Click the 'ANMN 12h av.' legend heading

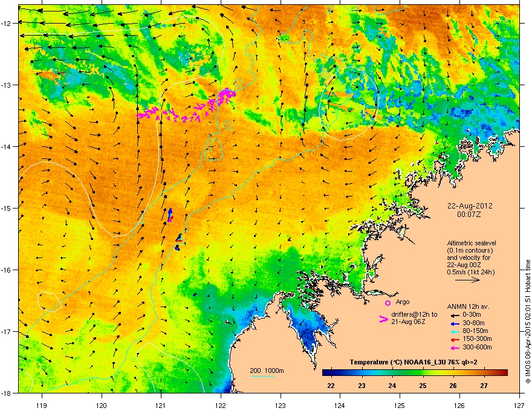pyautogui.click(x=468, y=306)
